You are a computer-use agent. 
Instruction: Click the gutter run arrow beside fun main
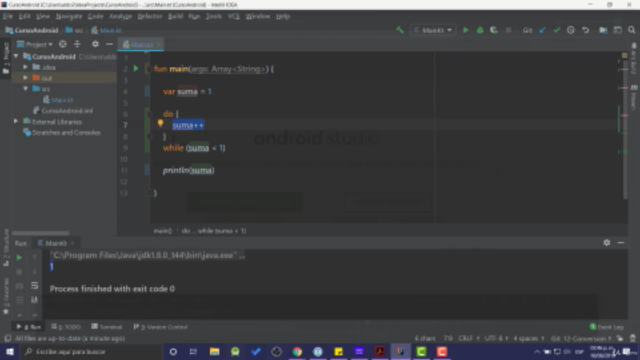pos(136,69)
